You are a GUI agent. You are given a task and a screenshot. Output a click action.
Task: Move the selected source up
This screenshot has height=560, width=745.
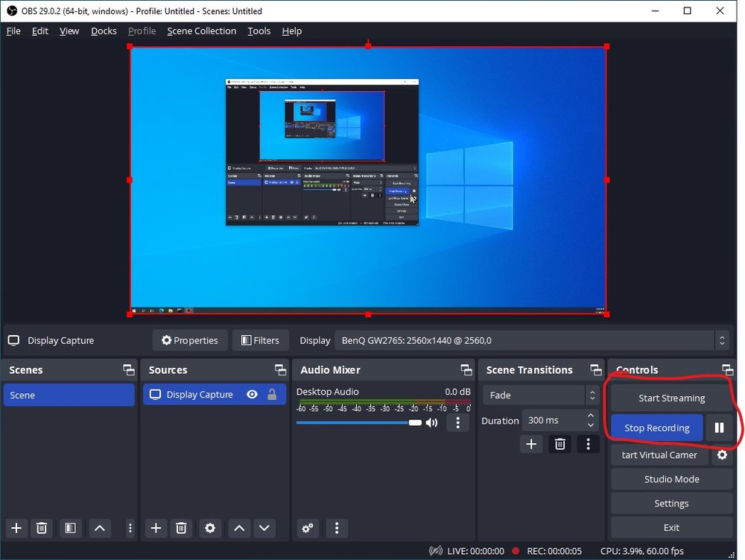(239, 528)
